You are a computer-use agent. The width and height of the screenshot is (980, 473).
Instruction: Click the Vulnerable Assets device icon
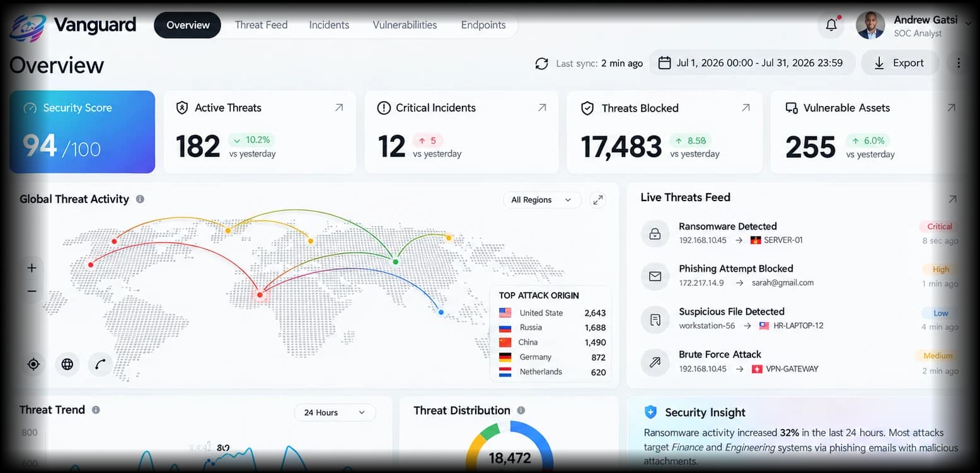[x=792, y=108]
